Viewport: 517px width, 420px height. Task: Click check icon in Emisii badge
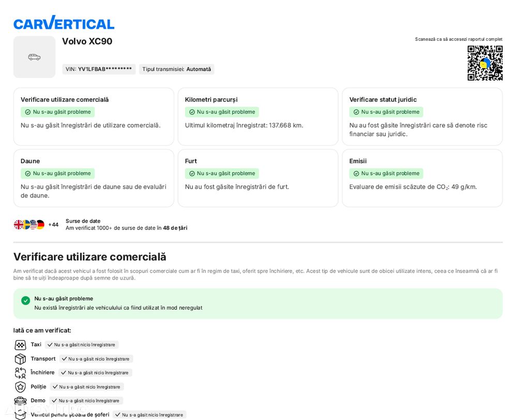click(356, 174)
